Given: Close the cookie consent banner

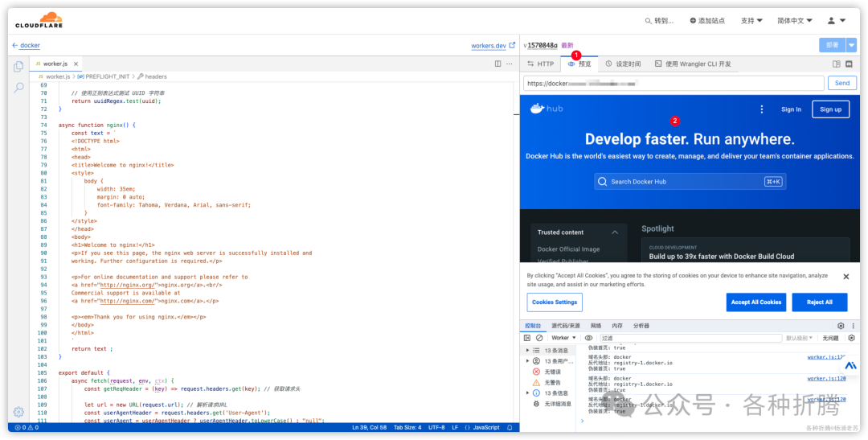Looking at the screenshot, I should tap(845, 277).
